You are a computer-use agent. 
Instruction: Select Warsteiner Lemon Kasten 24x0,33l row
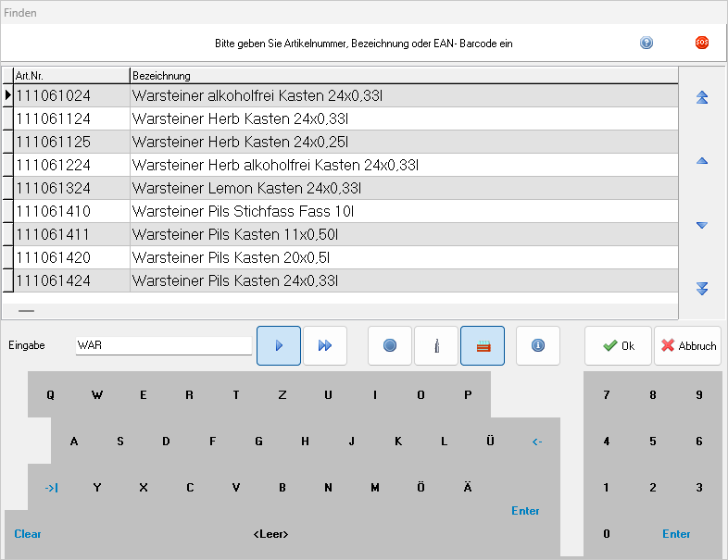click(x=246, y=188)
